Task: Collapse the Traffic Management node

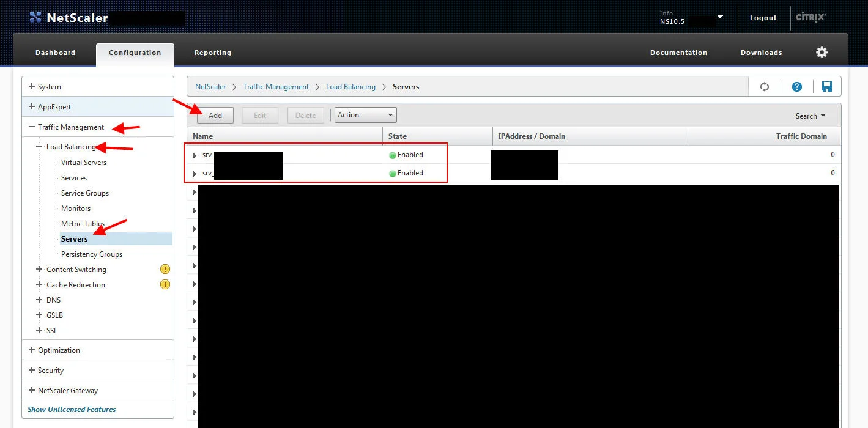Action: (x=32, y=127)
